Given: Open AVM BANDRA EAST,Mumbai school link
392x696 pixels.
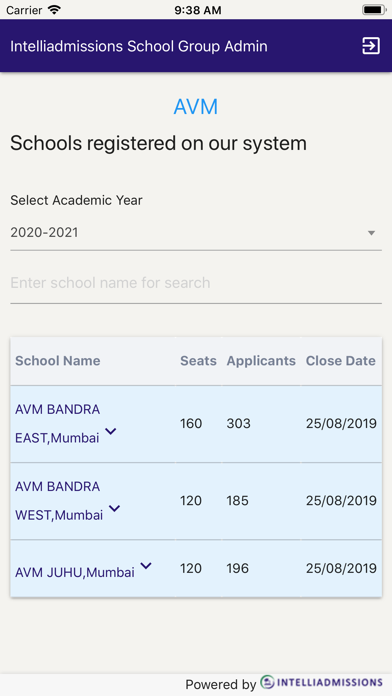Looking at the screenshot, I should [x=58, y=423].
